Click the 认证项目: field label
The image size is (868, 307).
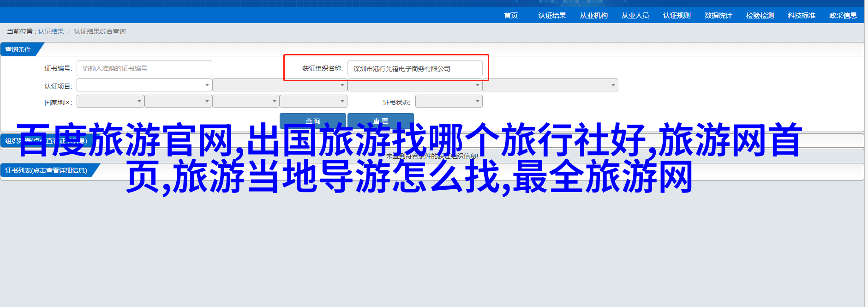pyautogui.click(x=58, y=86)
